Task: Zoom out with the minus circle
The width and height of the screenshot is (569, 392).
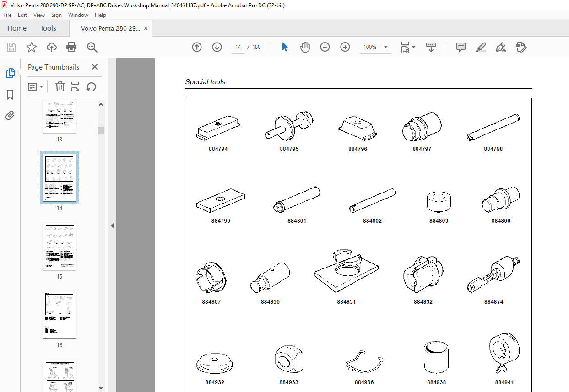Action: [325, 47]
